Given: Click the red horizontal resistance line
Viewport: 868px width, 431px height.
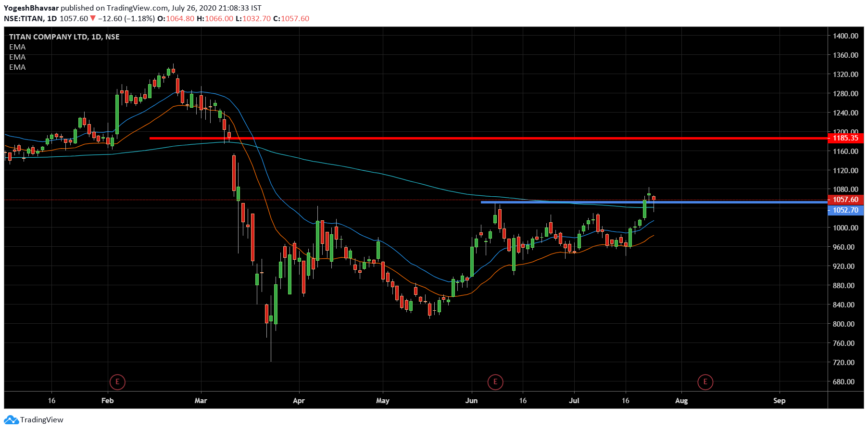Looking at the screenshot, I should tap(489, 138).
